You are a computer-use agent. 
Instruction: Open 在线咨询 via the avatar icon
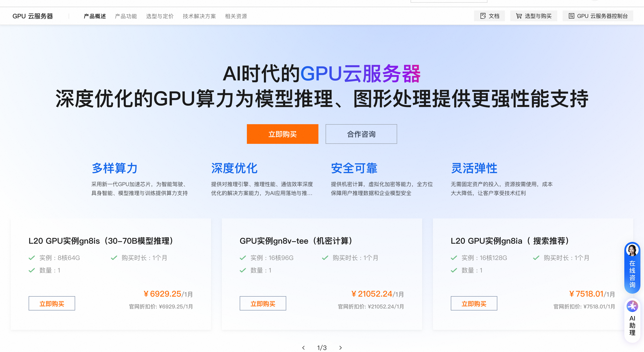point(632,250)
